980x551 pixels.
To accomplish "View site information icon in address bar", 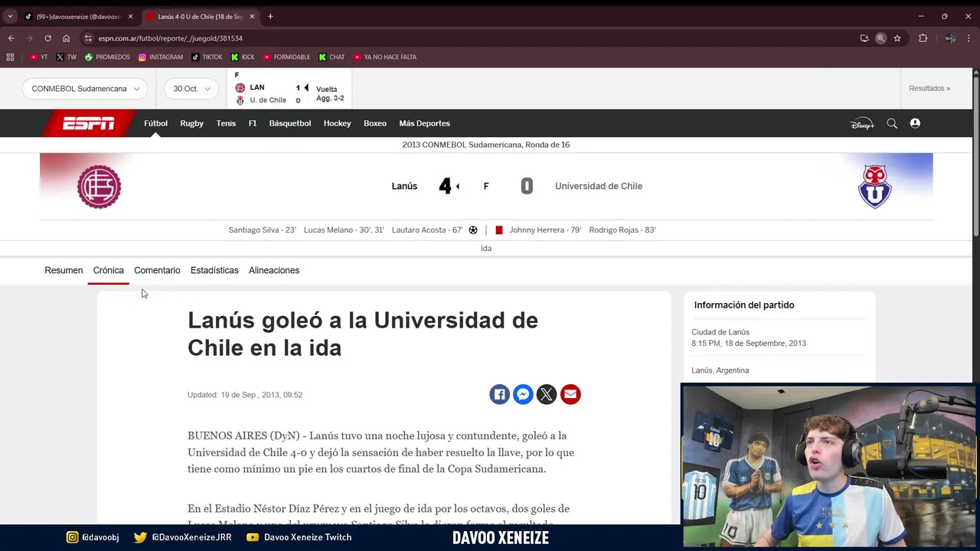I will point(88,38).
